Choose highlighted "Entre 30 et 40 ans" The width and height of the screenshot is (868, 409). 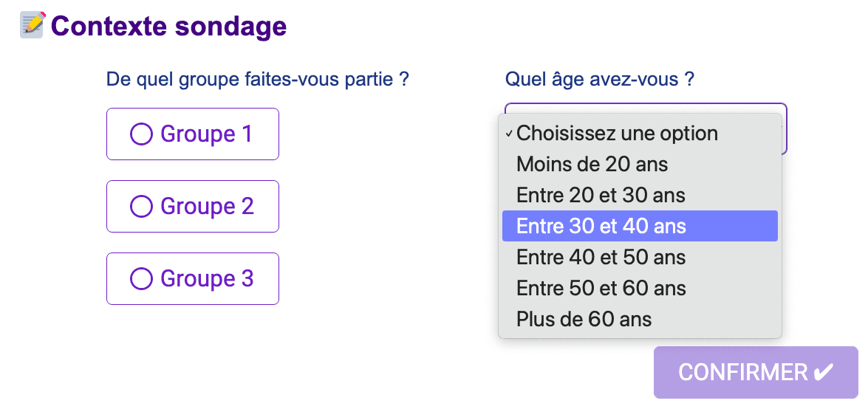coord(601,227)
